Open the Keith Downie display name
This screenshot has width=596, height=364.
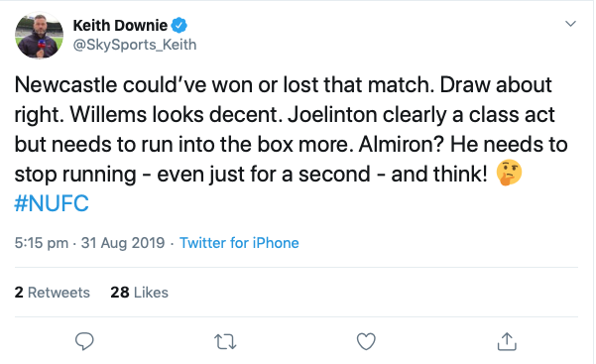click(120, 26)
